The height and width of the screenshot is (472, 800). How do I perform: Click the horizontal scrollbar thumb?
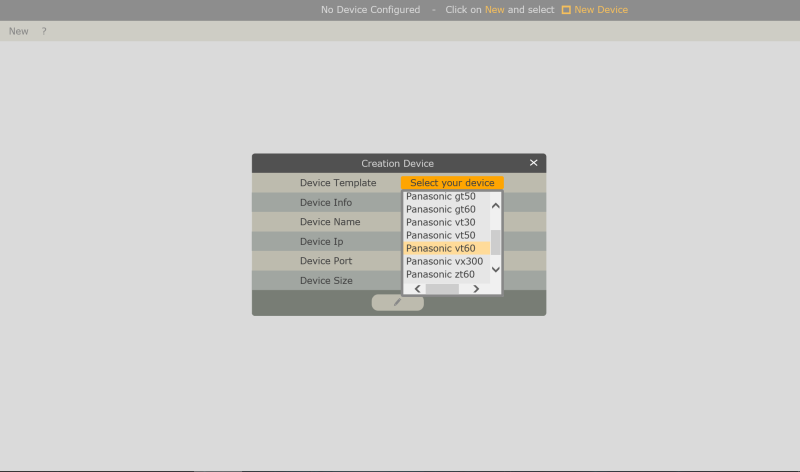click(442, 289)
